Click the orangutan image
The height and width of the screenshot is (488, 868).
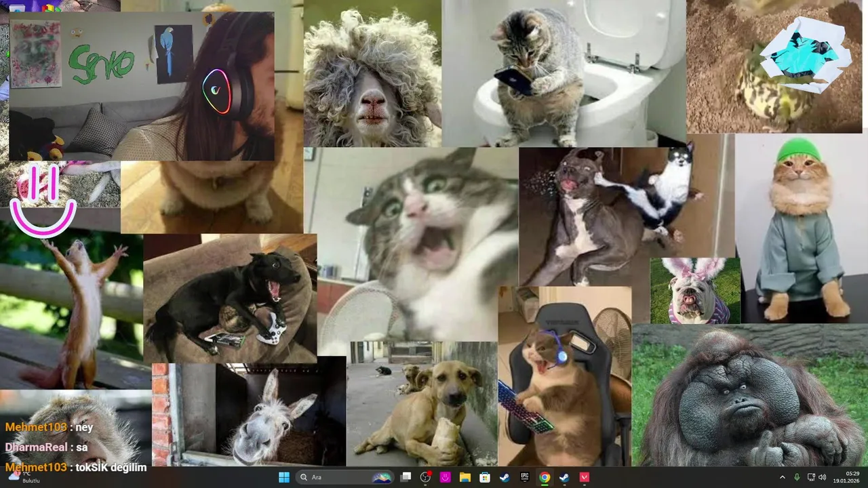(750, 395)
